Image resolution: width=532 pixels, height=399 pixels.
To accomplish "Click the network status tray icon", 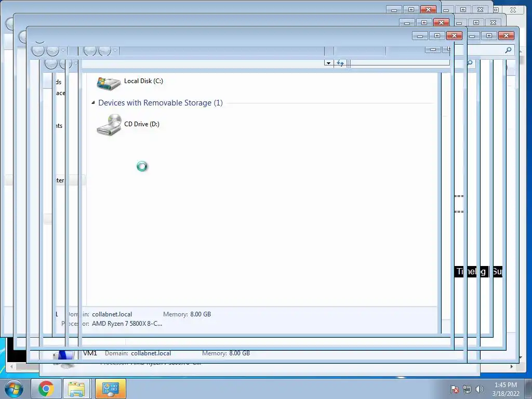I will (467, 389).
